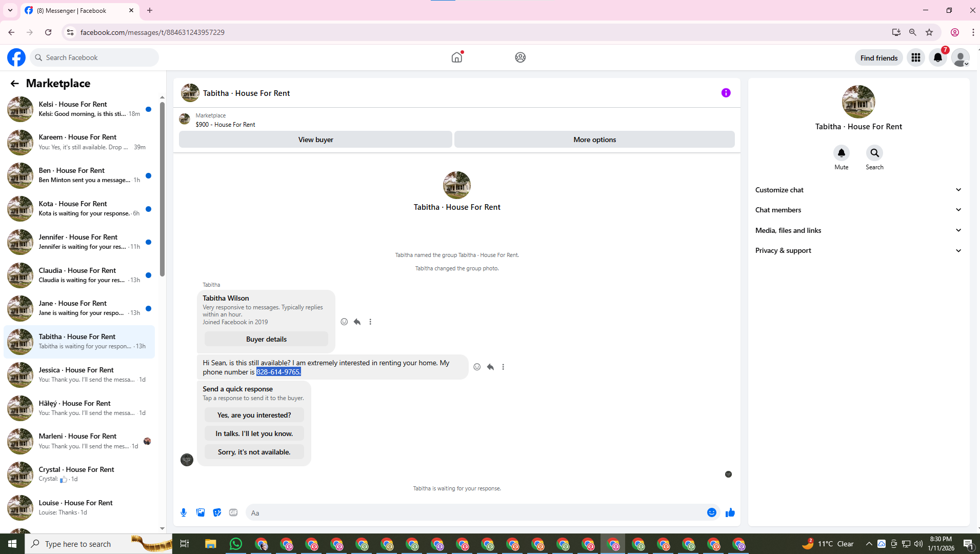Open the '$900 - House For Rent' listing
Viewport: 980px width, 554px height.
[x=225, y=125]
